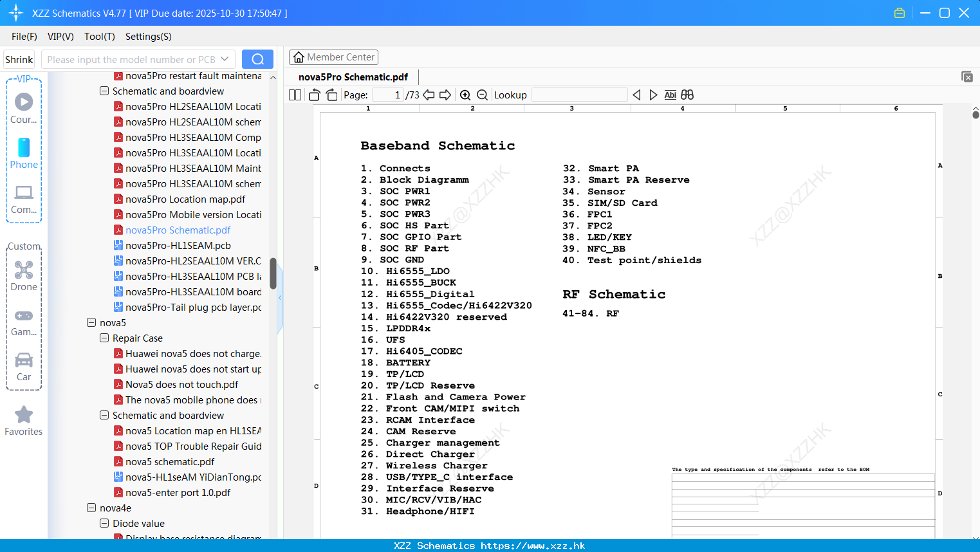Image resolution: width=980 pixels, height=552 pixels.
Task: Collapse the left panel via splitter handle
Action: pos(280,298)
